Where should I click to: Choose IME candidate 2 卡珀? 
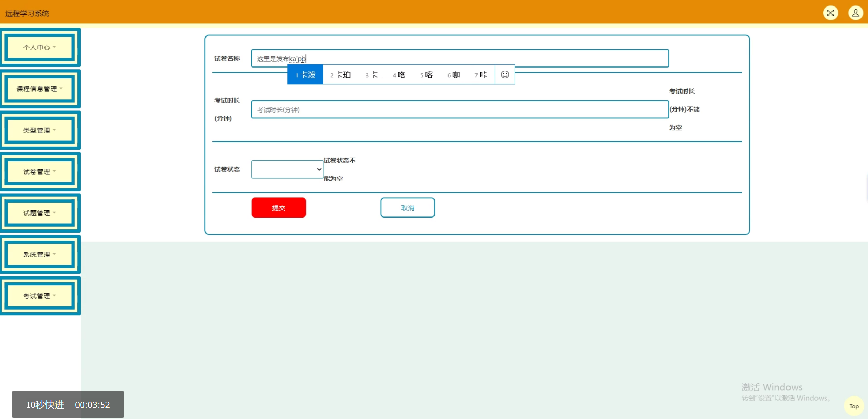[x=340, y=75]
